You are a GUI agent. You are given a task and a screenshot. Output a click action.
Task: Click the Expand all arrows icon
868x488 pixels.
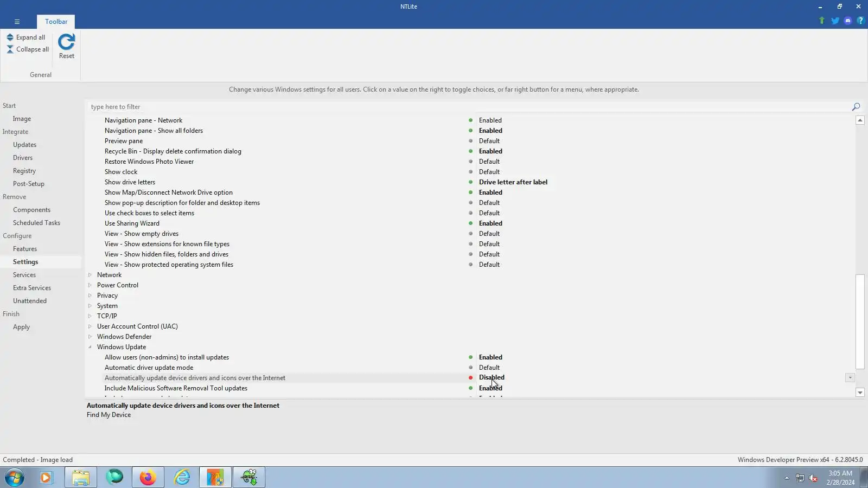click(x=10, y=37)
